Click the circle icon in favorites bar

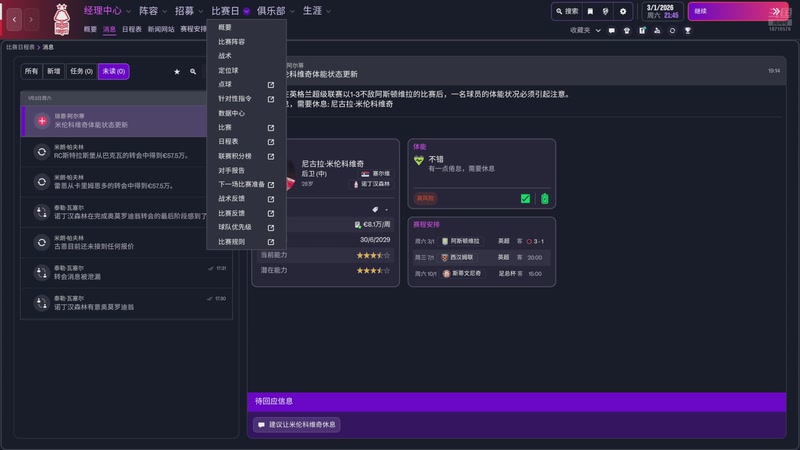pos(672,31)
